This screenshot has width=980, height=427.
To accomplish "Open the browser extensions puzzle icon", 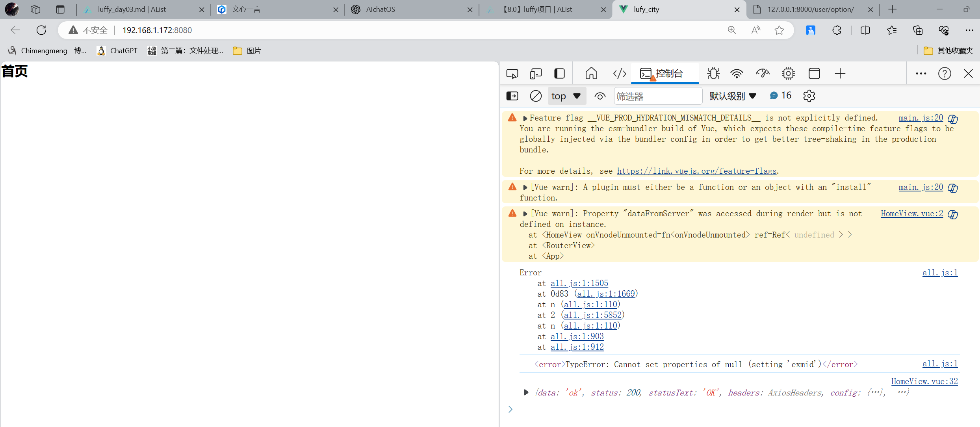I will point(837,30).
